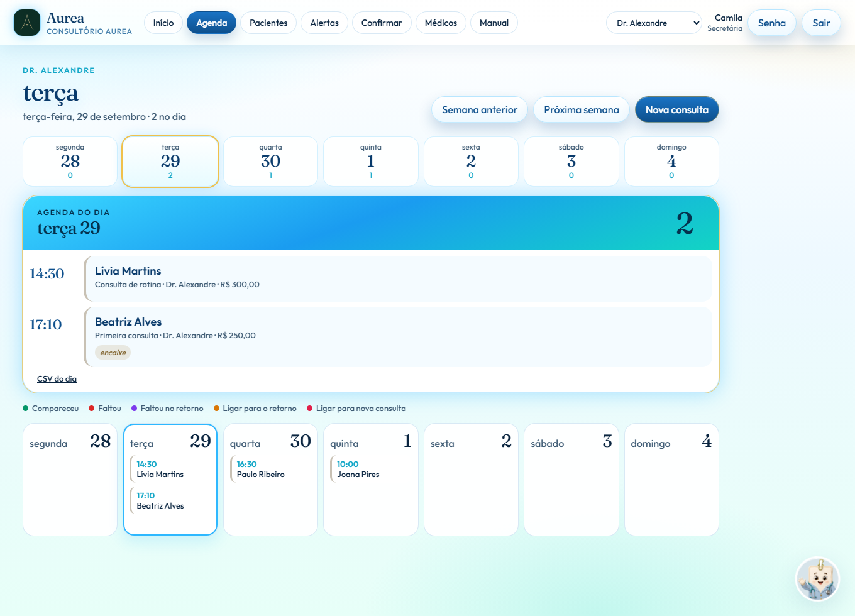This screenshot has width=855, height=616.
Task: Go to the Médicos tab
Action: click(x=441, y=23)
